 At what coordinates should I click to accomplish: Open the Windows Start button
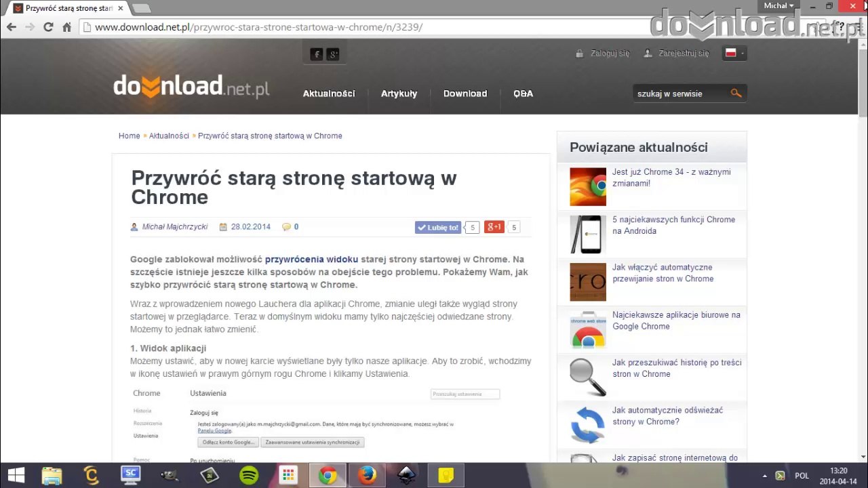(16, 475)
